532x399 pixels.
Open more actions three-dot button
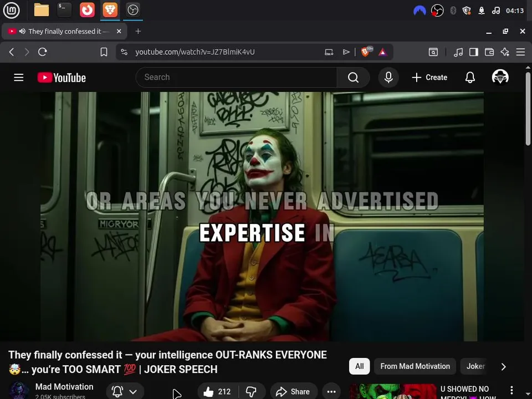pyautogui.click(x=331, y=392)
